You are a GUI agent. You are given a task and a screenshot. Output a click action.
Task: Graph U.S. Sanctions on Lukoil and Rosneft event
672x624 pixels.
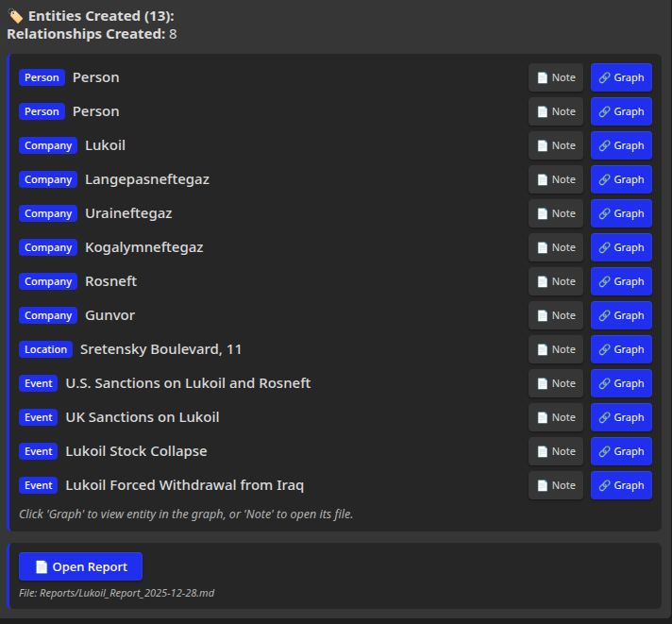(x=621, y=383)
